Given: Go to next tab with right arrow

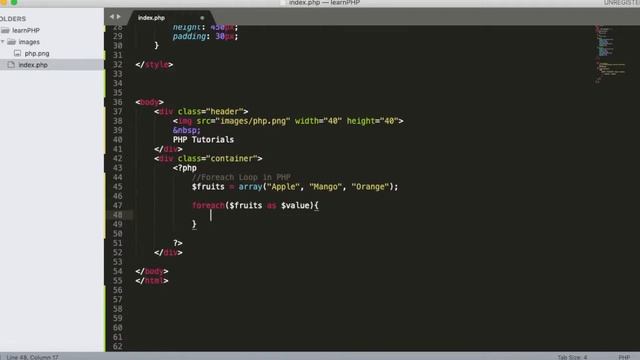Looking at the screenshot, I should coord(119,17).
